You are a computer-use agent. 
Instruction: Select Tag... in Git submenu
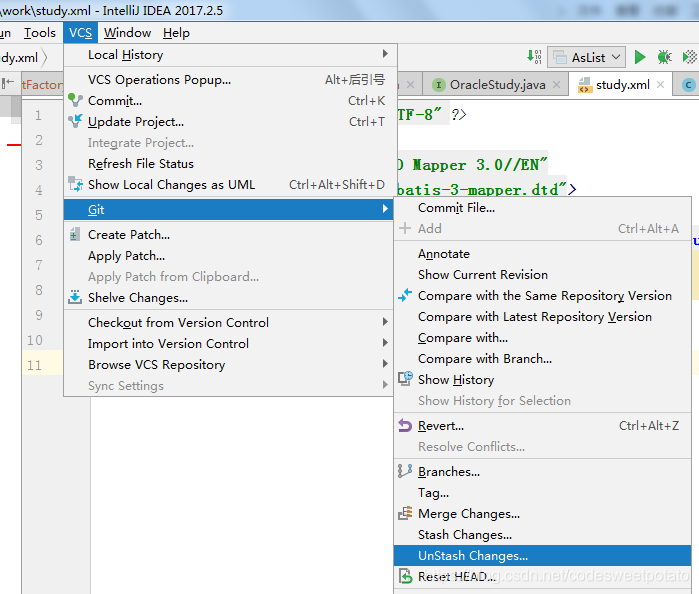point(543,493)
